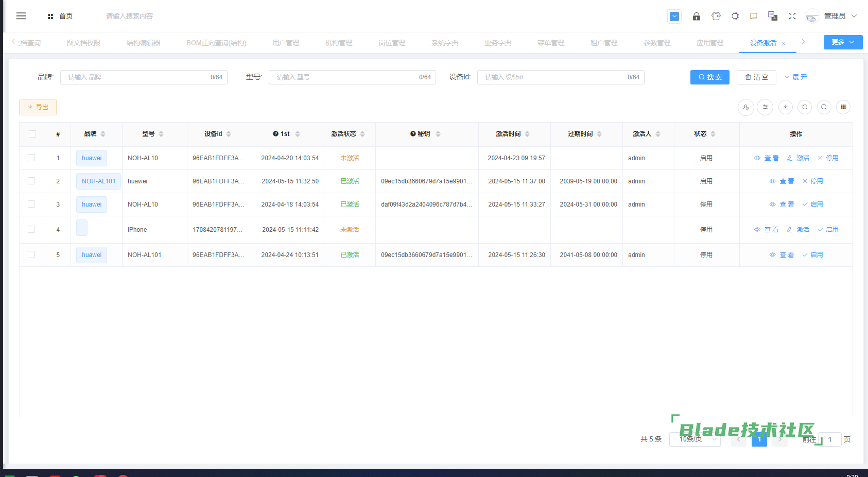Sort the 过期时间 column
Screen dimensions: 868x477
599,134
